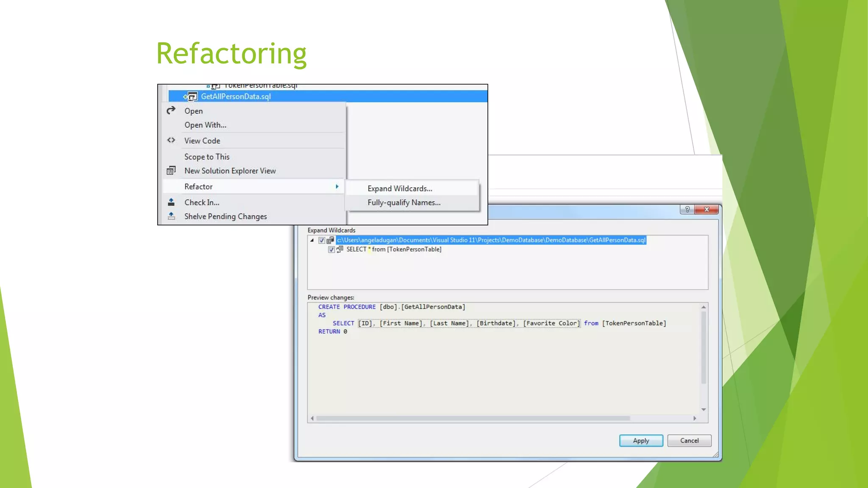868x488 pixels.
Task: Expand the Refactor submenu arrow
Action: (x=337, y=186)
